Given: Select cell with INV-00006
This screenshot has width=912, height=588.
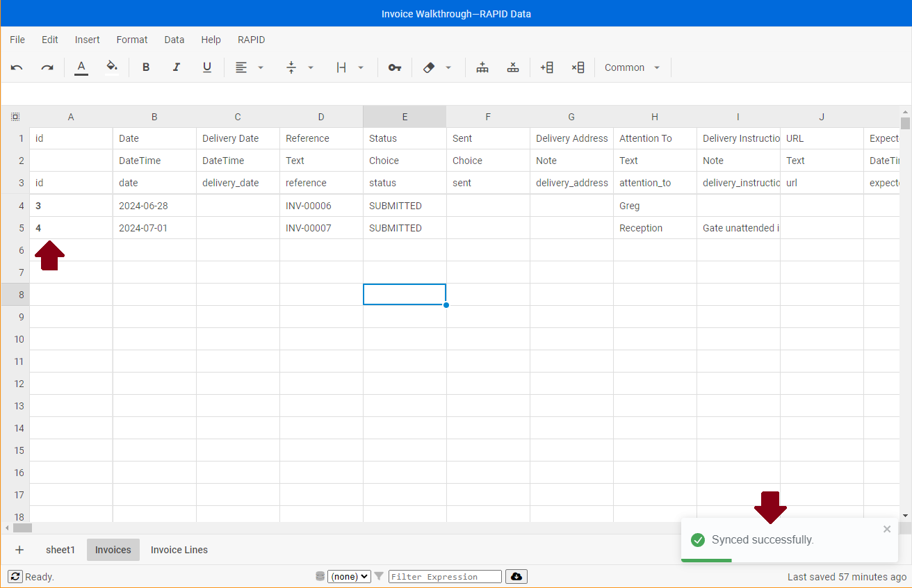Looking at the screenshot, I should click(x=321, y=206).
